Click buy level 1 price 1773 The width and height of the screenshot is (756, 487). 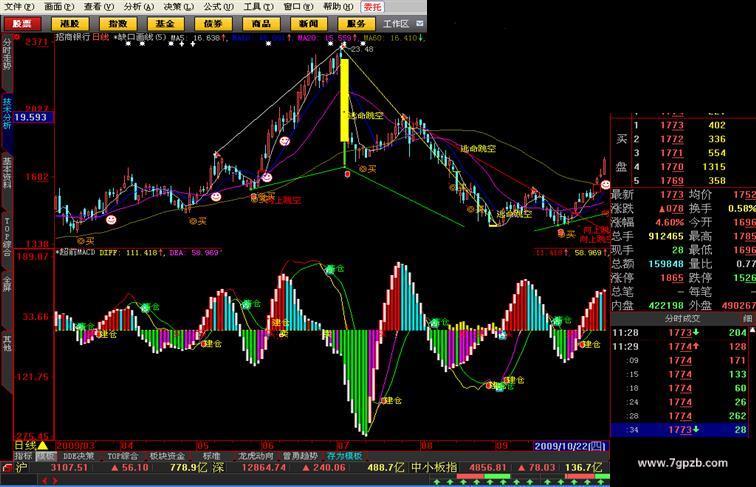pos(672,125)
